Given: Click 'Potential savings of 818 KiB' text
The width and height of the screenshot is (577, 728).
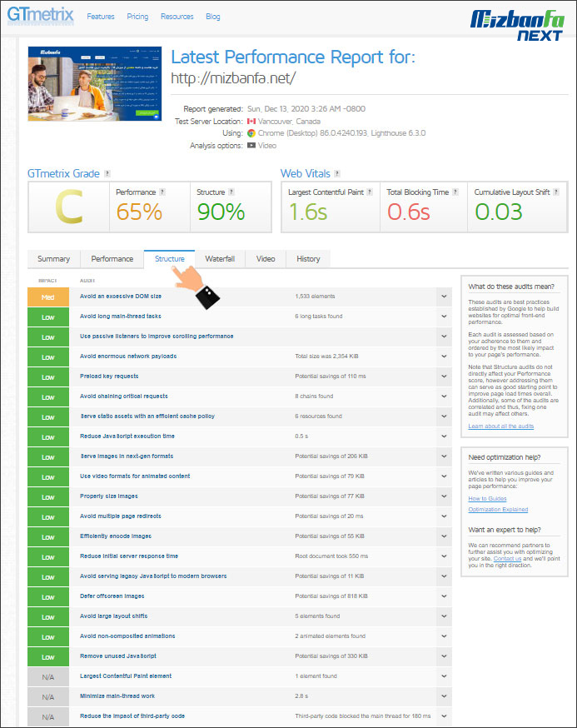Looking at the screenshot, I should (331, 596).
